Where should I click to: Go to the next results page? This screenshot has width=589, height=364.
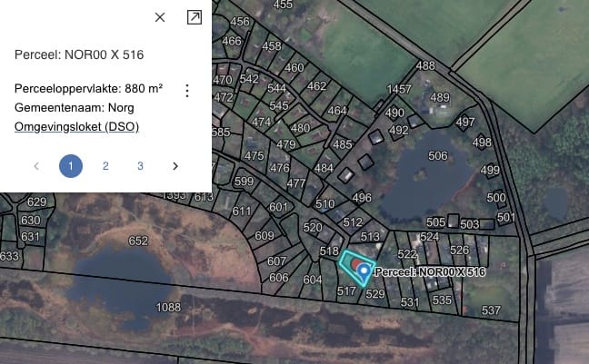click(x=175, y=166)
